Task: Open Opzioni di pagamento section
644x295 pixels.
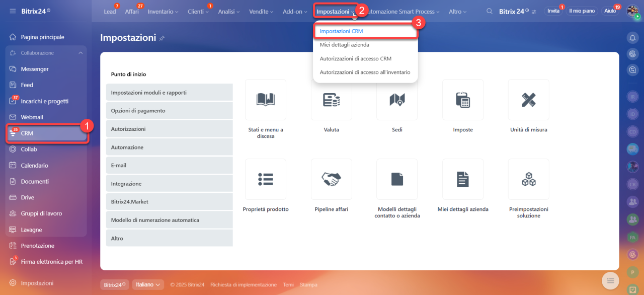Action: pos(170,111)
